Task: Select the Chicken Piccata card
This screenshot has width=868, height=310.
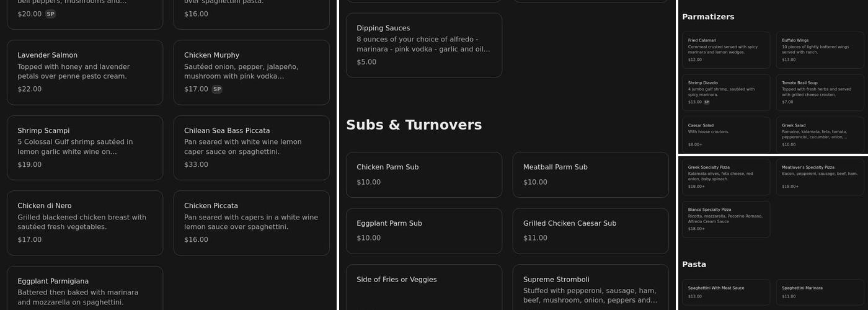Action: (251, 223)
